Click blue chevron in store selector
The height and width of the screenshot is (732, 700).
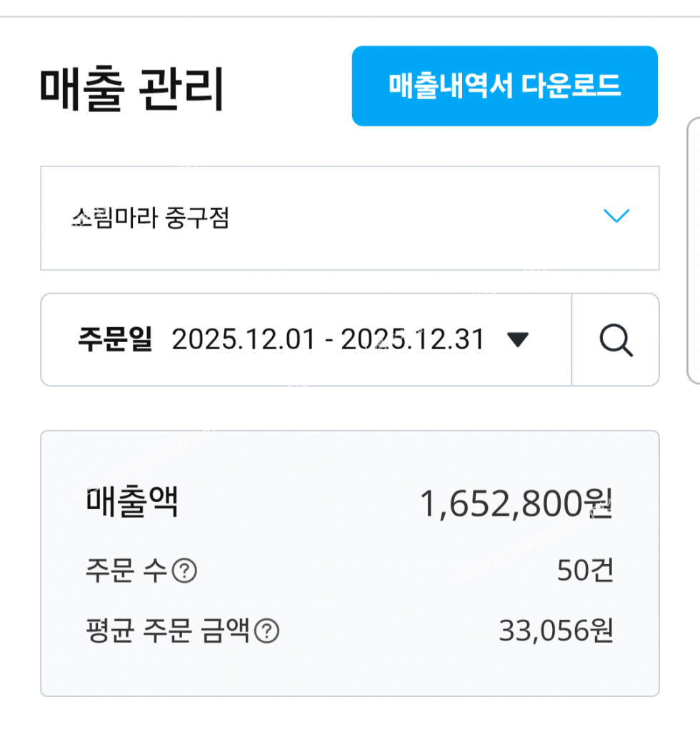click(x=616, y=216)
